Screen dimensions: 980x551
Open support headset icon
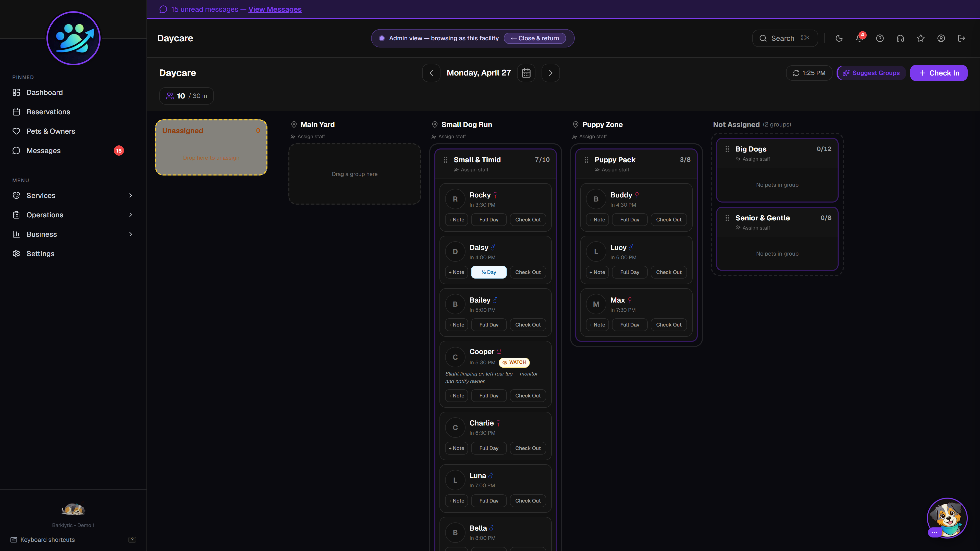pyautogui.click(x=900, y=39)
